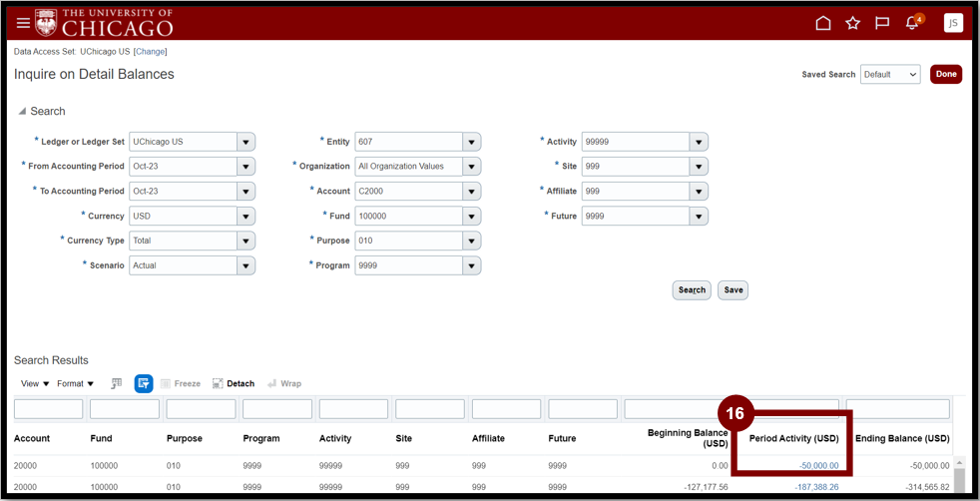Open Account dropdown arrow
The width and height of the screenshot is (980, 501).
pyautogui.click(x=471, y=192)
